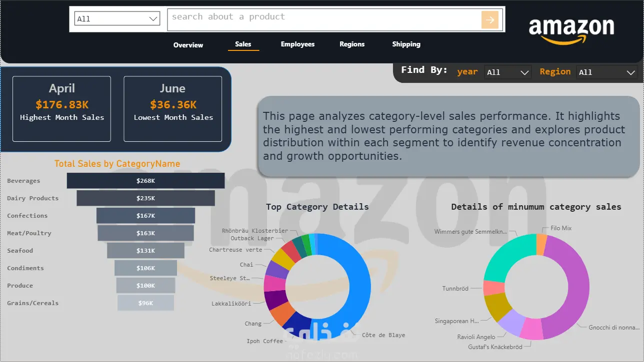Click the 'Côte de Blaye' chart label
Screen dimensions: 644x362
383,335
